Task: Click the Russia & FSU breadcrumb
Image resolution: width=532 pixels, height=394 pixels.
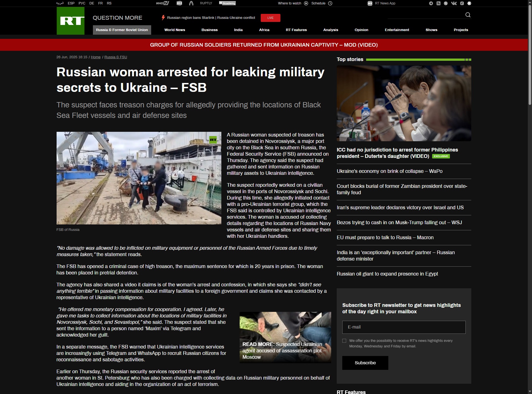Action: pyautogui.click(x=116, y=57)
